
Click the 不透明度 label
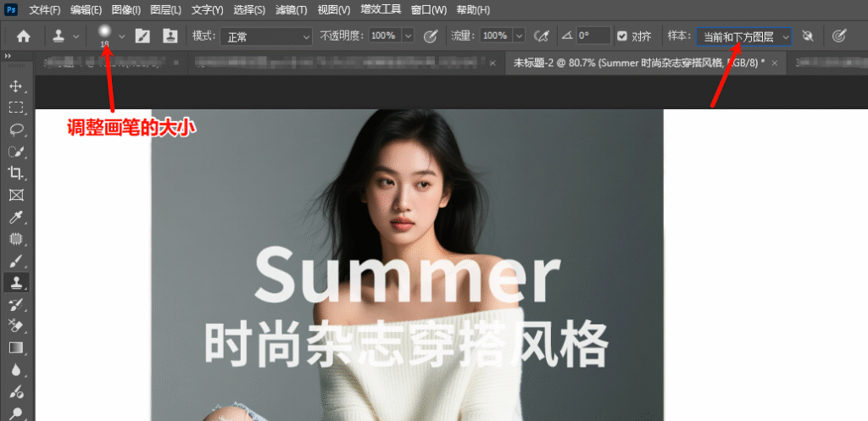(343, 36)
